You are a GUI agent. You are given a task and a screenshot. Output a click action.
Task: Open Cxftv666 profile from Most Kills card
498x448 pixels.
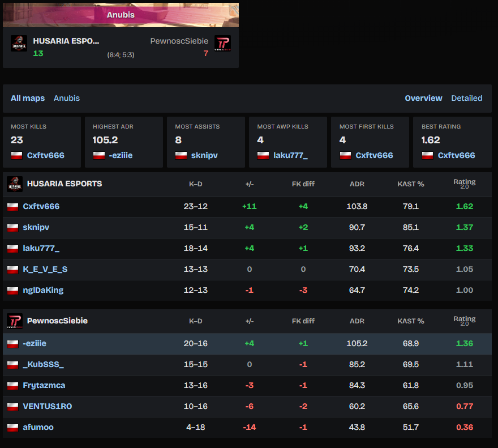[x=45, y=156]
